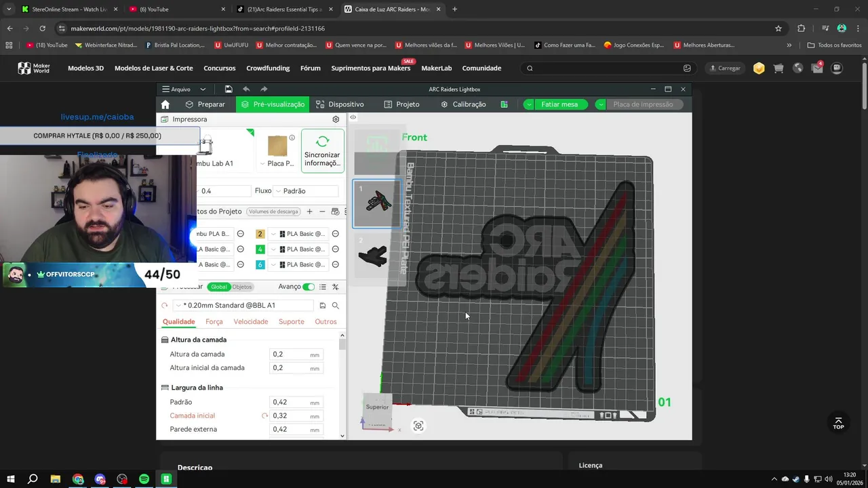Reset Camada inicial value arrow
The image size is (868, 488).
coord(264,415)
